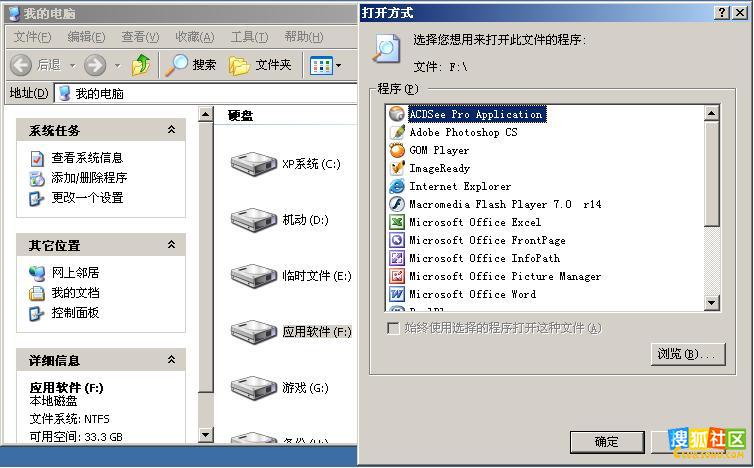
Task: Open the Views button dropdown arrow
Action: (338, 65)
